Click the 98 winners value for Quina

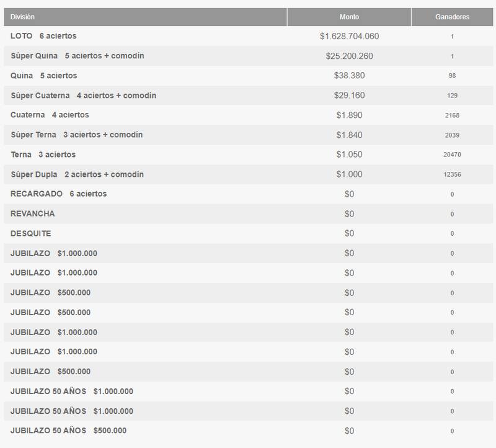click(x=451, y=75)
